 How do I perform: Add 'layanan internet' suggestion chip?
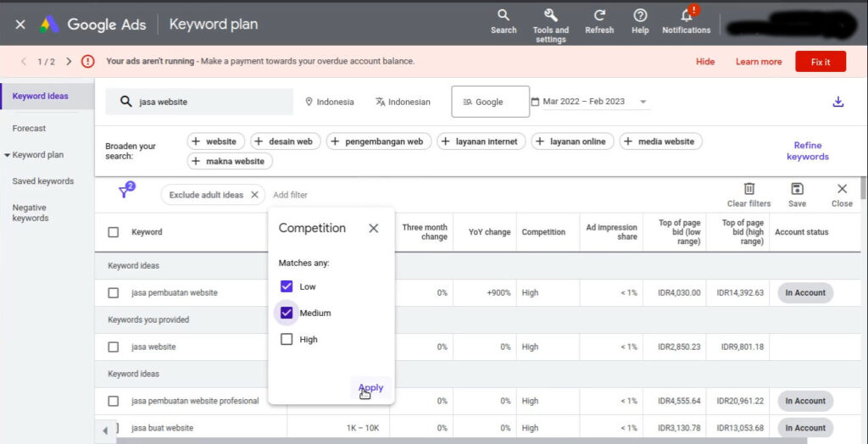click(481, 142)
